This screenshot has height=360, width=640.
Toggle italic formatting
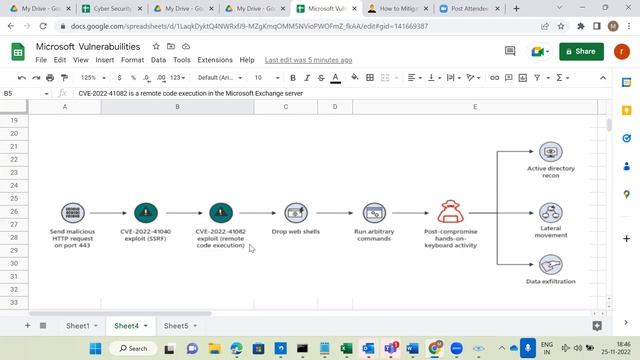pos(307,78)
